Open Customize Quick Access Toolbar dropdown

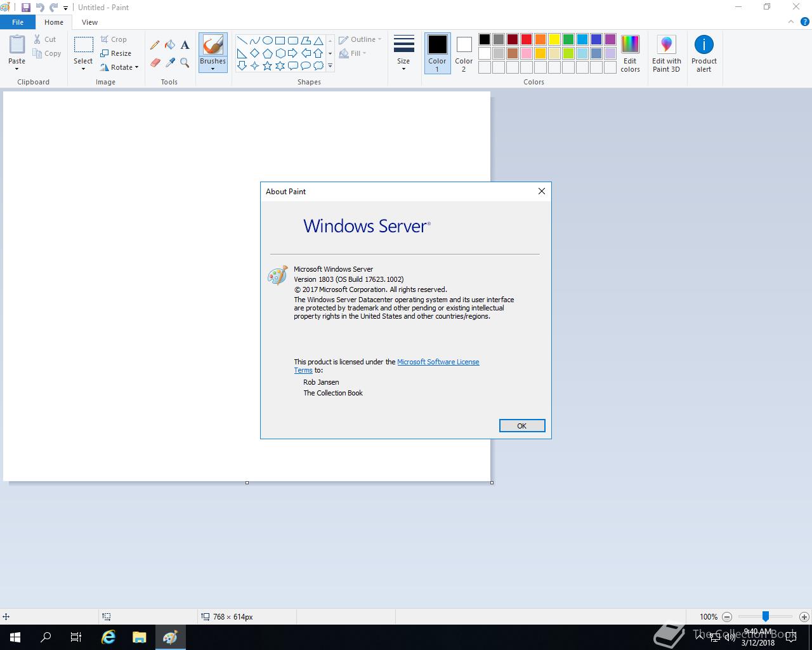[x=65, y=8]
